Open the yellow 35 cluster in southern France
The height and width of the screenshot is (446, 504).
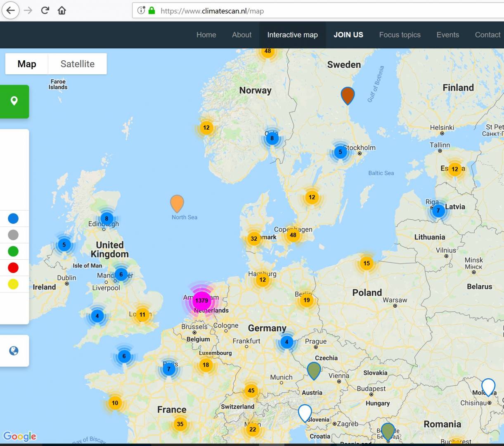coord(180,424)
